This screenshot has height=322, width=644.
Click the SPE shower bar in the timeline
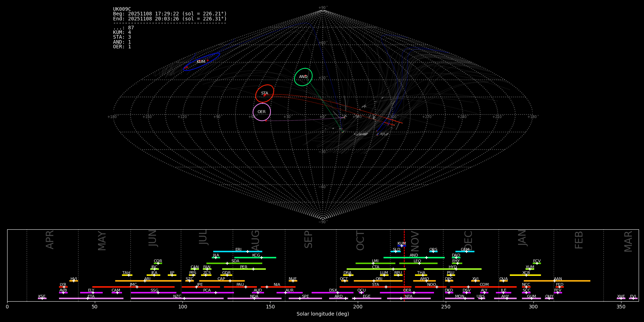point(305,298)
